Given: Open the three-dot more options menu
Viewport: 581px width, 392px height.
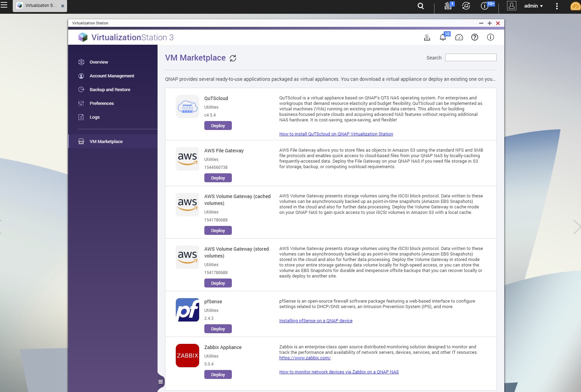Looking at the screenshot, I should coord(557,6).
